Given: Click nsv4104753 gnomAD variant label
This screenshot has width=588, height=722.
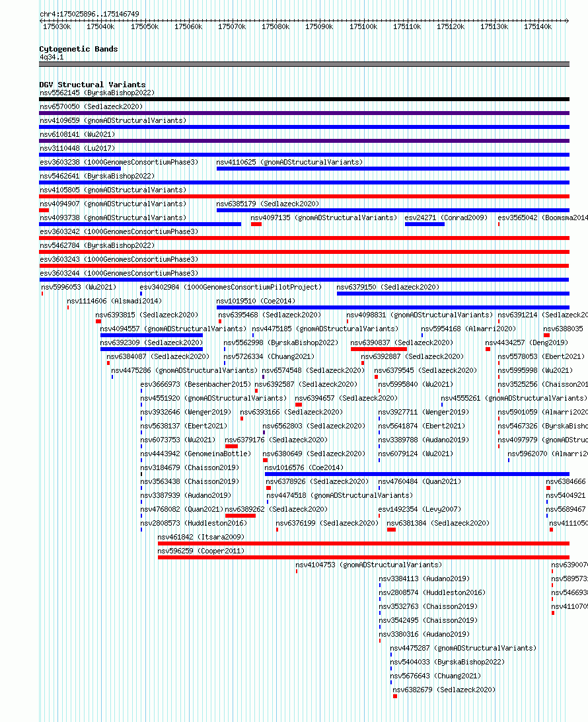Looking at the screenshot, I should click(x=369, y=565).
